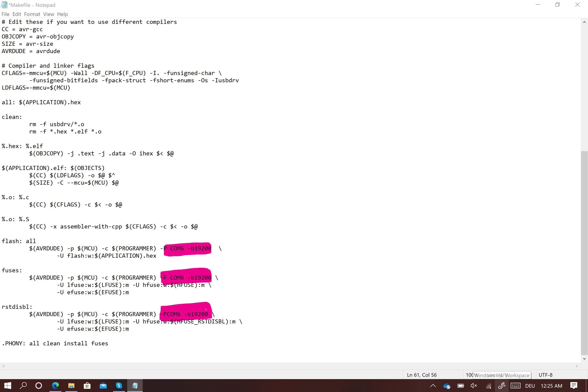Expand hidden system tray icons
The width and height of the screenshot is (588, 392).
click(x=433, y=386)
